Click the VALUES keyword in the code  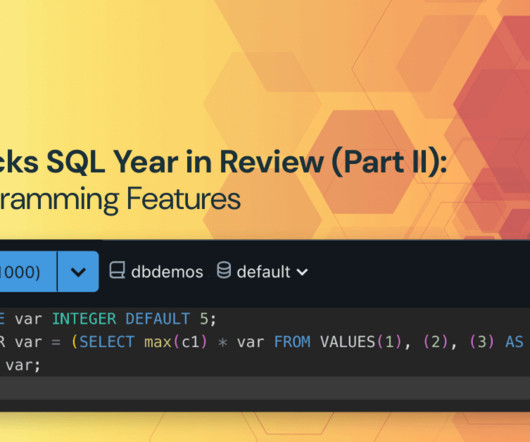[x=347, y=342]
